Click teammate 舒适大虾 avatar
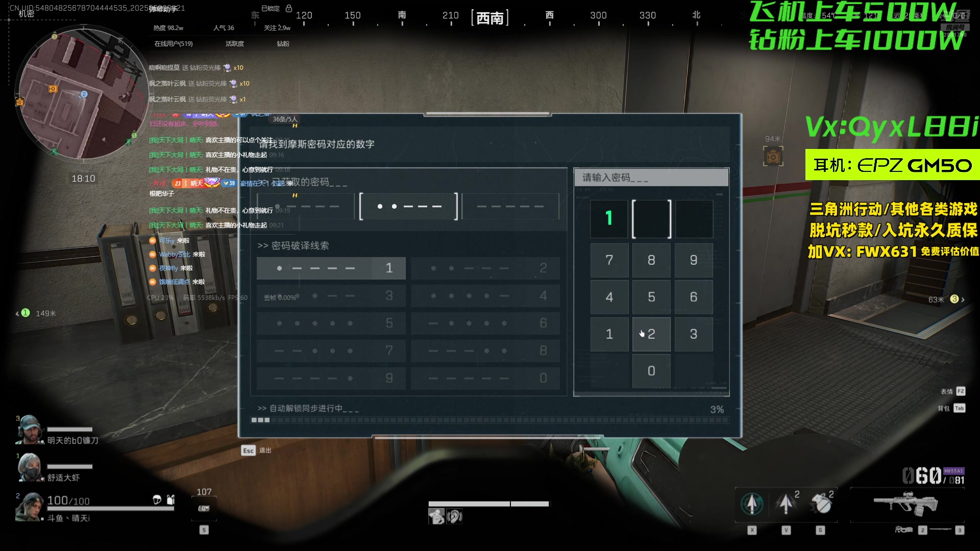980x551 pixels. point(30,467)
